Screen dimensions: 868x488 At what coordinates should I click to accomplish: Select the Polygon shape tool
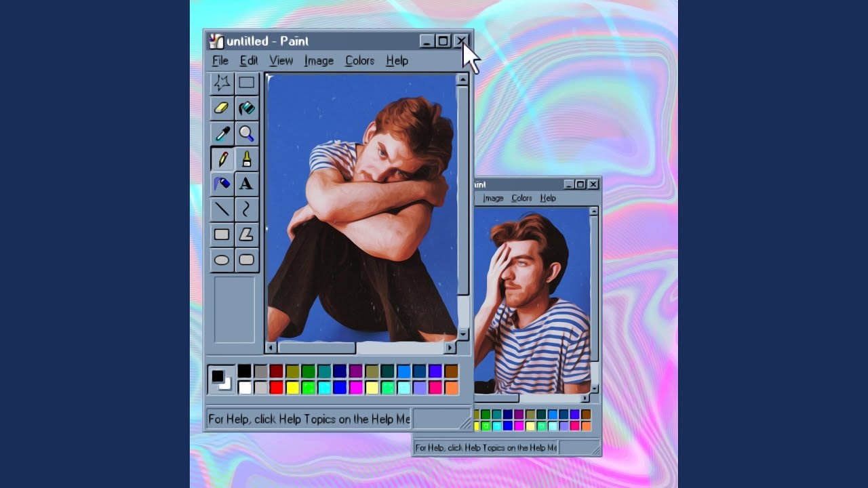coord(246,235)
